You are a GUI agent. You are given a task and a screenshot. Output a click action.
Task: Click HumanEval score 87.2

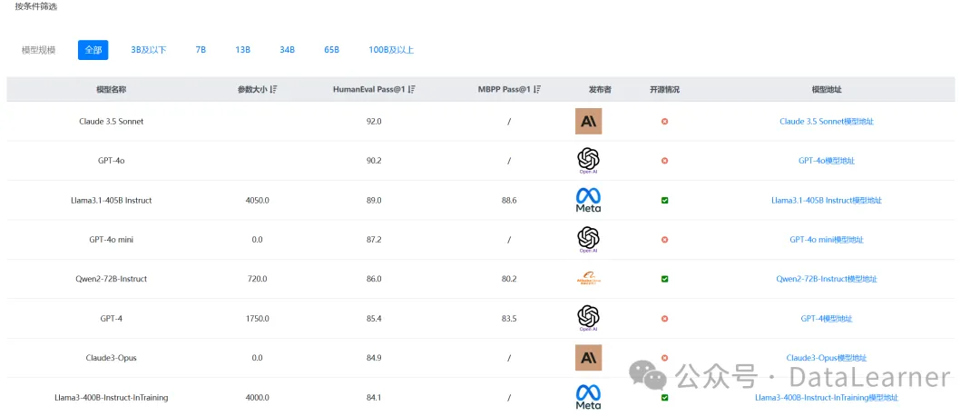374,240
